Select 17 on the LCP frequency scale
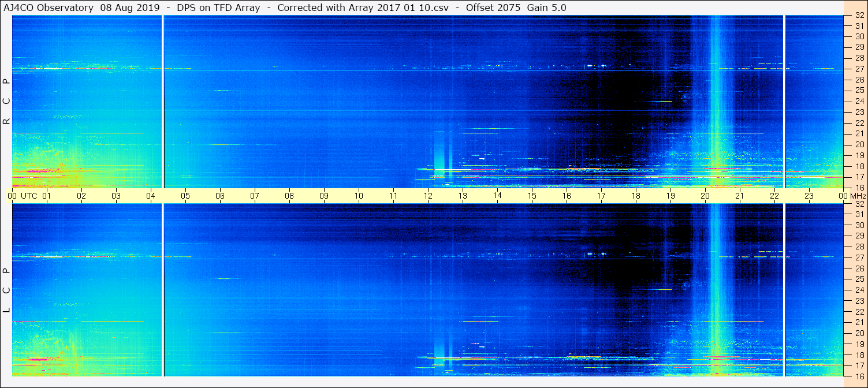 click(859, 365)
